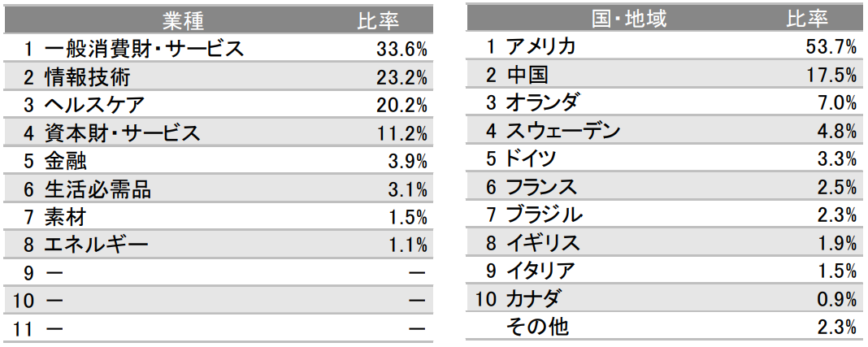Click the 素材 sector label

(x=65, y=217)
